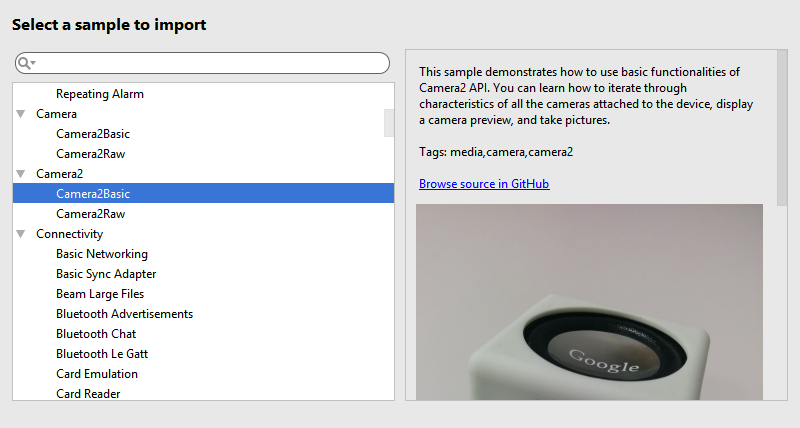Collapse the Connectivity category triangle
The width and height of the screenshot is (800, 428).
pos(21,234)
